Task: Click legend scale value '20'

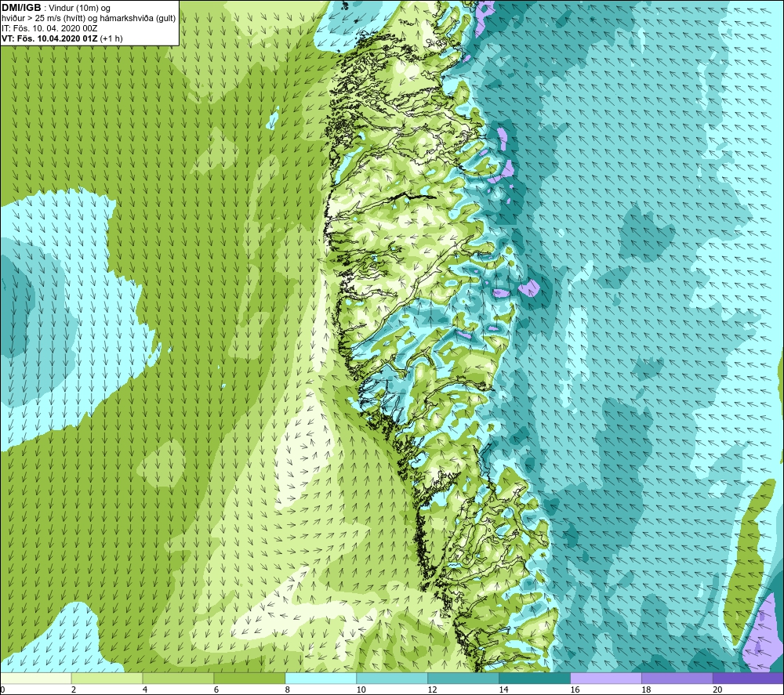Action: click(x=717, y=690)
